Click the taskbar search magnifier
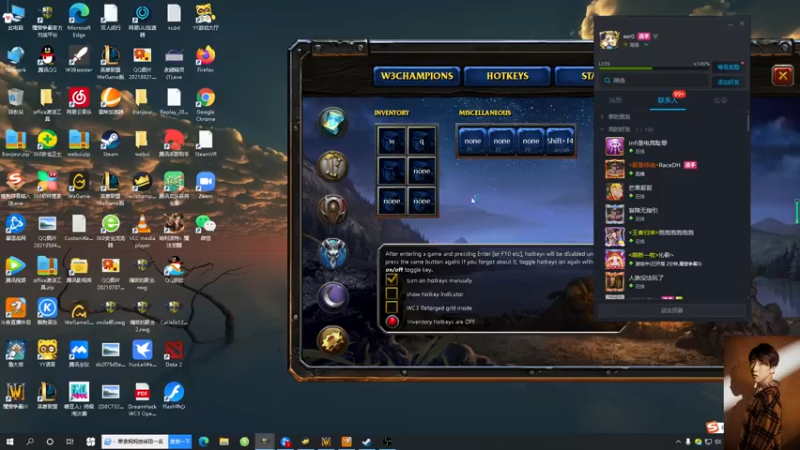800x450 pixels. click(x=30, y=441)
